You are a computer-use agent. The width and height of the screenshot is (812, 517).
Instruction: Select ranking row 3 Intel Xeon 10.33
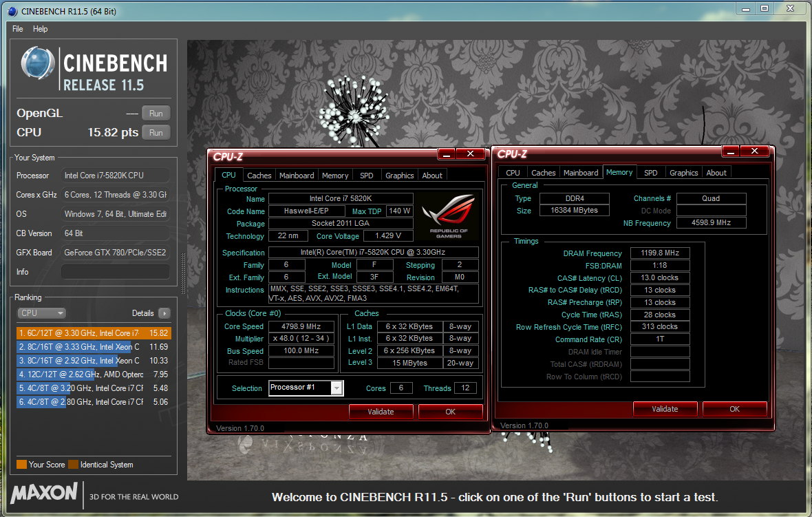coord(94,361)
